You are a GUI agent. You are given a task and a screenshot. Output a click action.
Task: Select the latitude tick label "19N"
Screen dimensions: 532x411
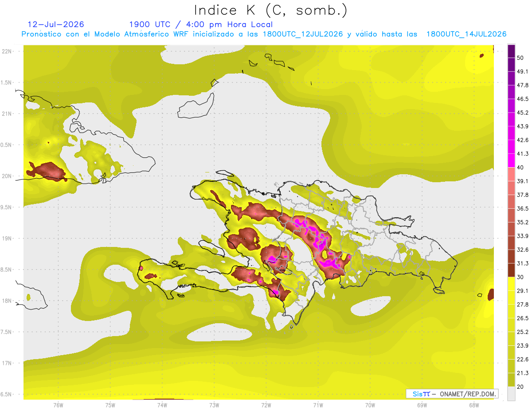(7, 239)
